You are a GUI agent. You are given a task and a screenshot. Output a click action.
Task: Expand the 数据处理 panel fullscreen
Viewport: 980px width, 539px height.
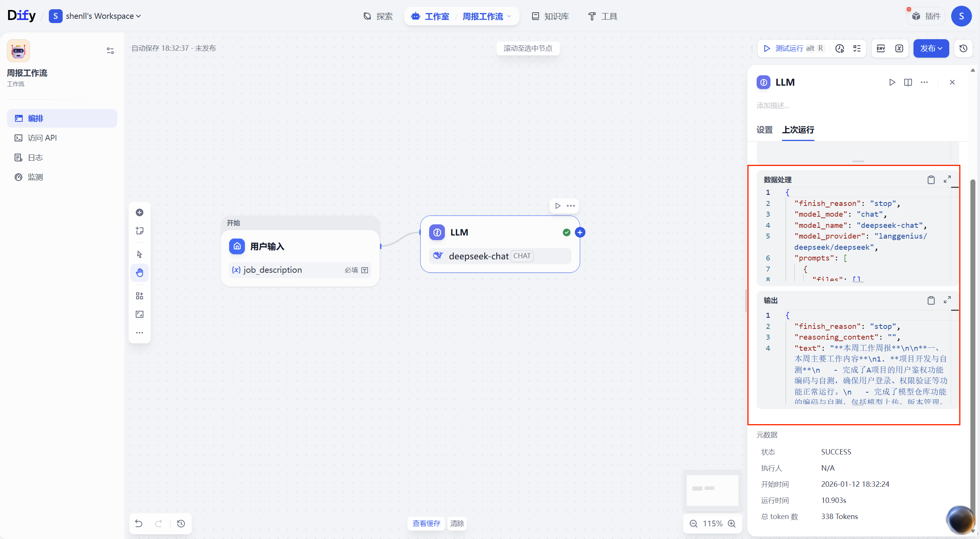tap(947, 179)
